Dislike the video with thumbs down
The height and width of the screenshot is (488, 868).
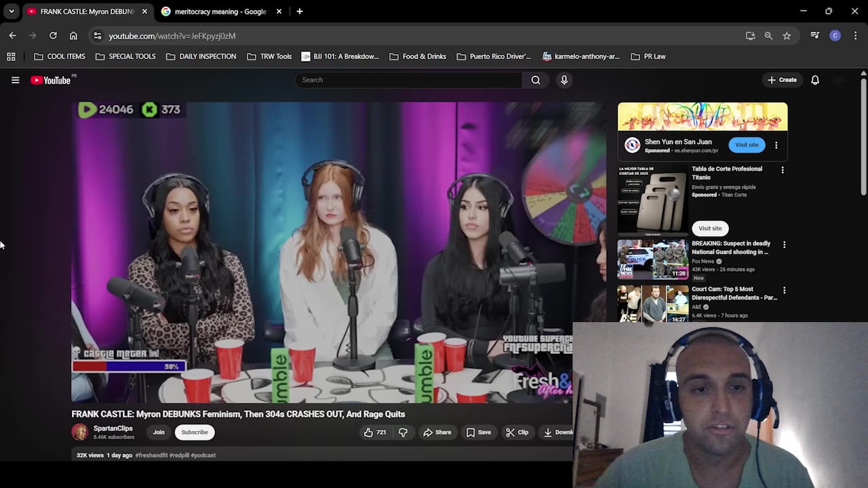click(x=403, y=432)
